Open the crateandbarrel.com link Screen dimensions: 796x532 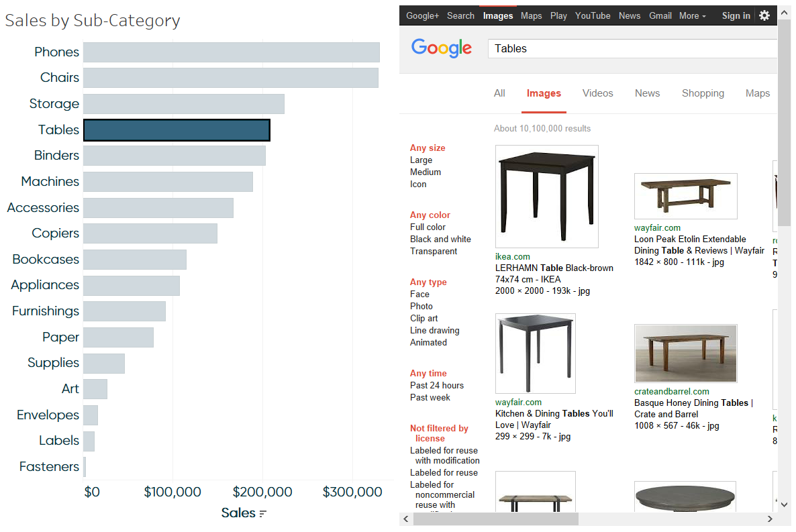click(671, 391)
